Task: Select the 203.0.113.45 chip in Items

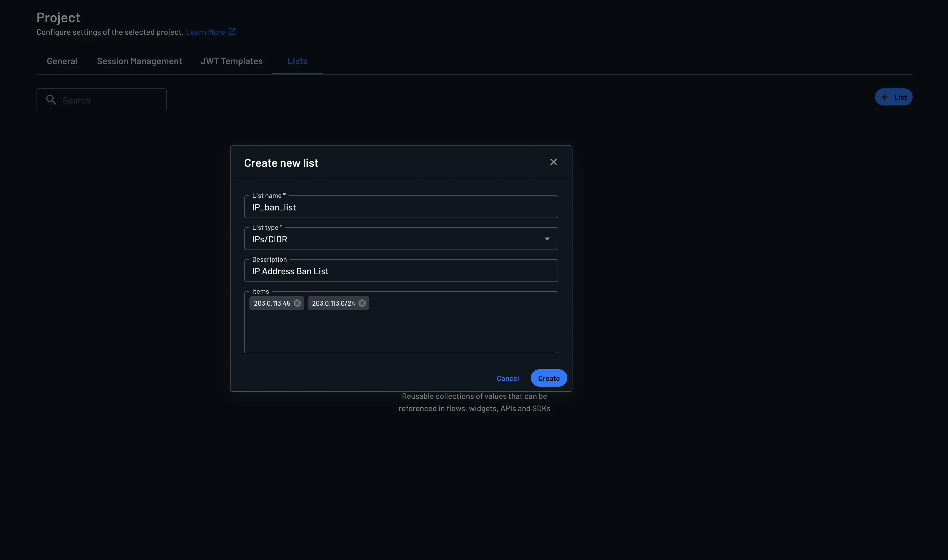Action: 272,303
